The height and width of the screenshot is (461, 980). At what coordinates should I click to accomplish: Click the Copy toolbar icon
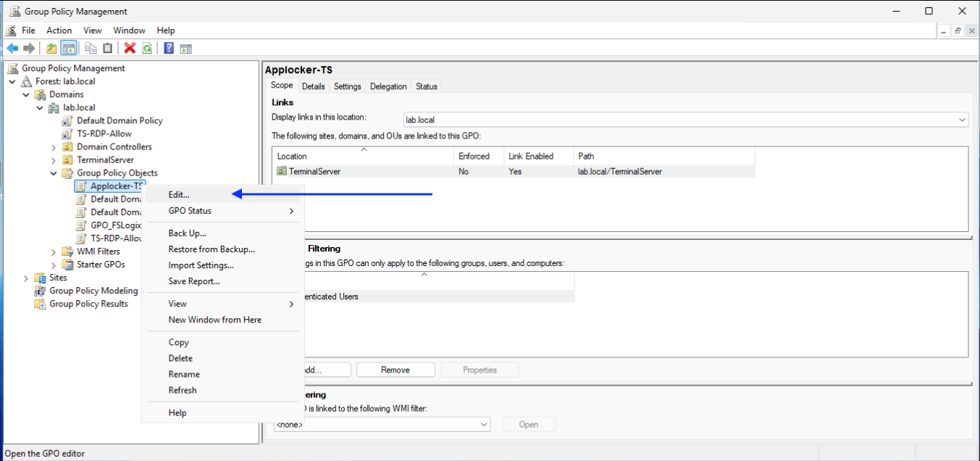coord(91,49)
